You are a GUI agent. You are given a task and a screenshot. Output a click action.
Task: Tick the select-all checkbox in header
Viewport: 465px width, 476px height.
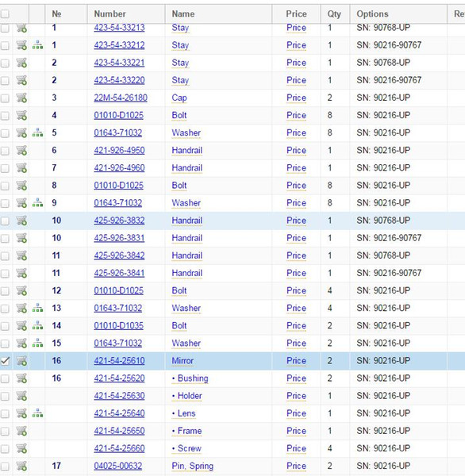tap(5, 14)
